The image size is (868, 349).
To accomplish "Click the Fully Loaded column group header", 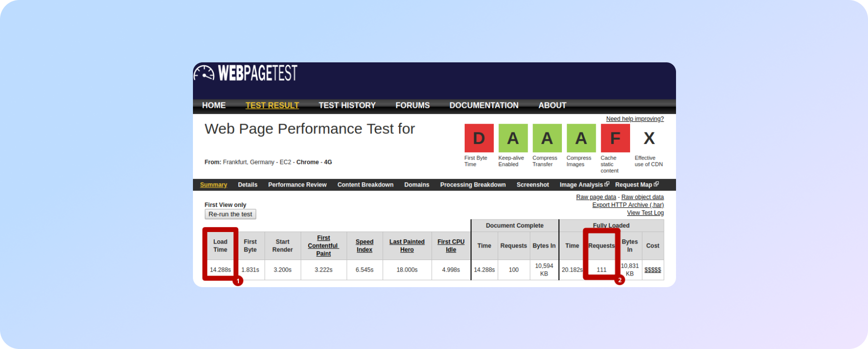I will pos(611,226).
